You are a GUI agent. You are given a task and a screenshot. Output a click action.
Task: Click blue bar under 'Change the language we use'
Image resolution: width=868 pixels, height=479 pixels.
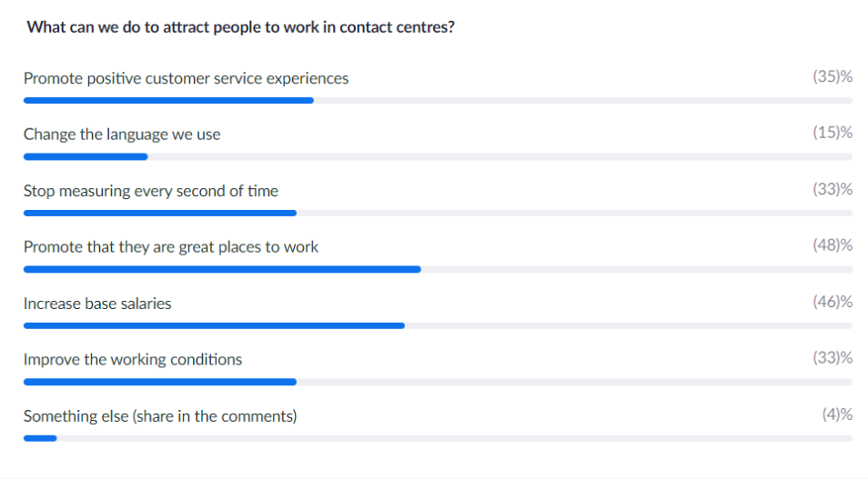click(86, 157)
